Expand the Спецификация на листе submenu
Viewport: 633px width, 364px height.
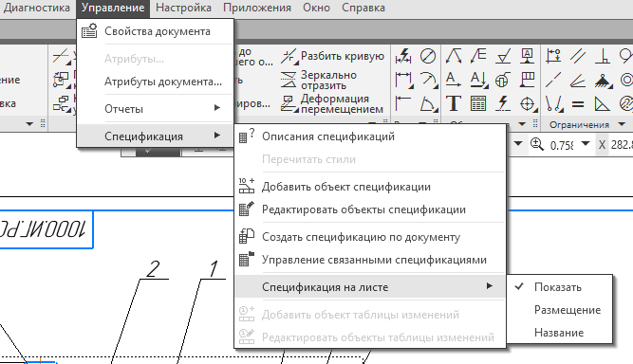370,287
